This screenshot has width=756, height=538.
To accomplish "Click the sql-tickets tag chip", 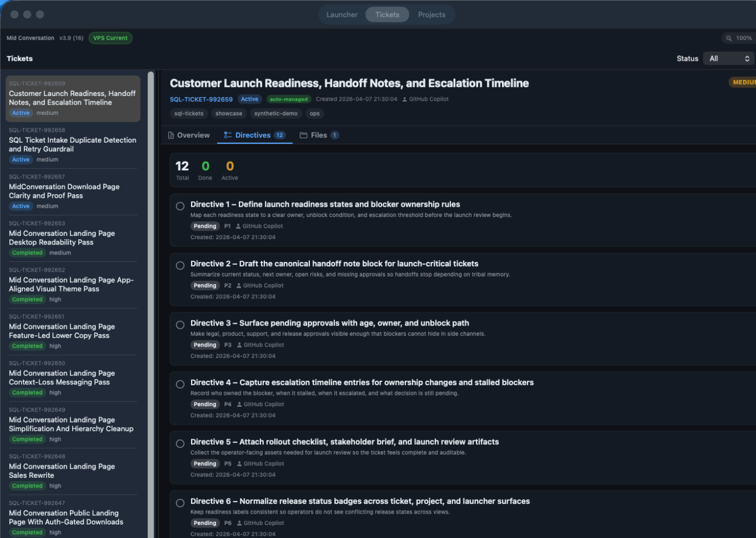I will pyautogui.click(x=189, y=113).
